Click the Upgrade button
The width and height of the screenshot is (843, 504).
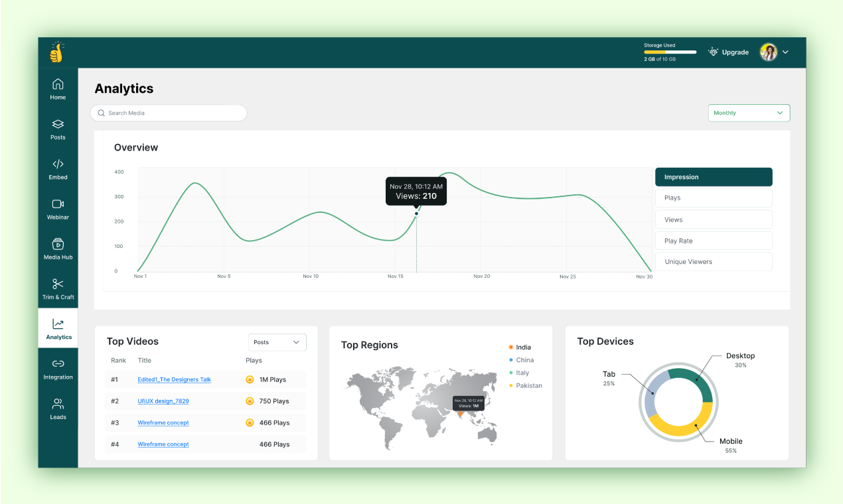click(728, 52)
